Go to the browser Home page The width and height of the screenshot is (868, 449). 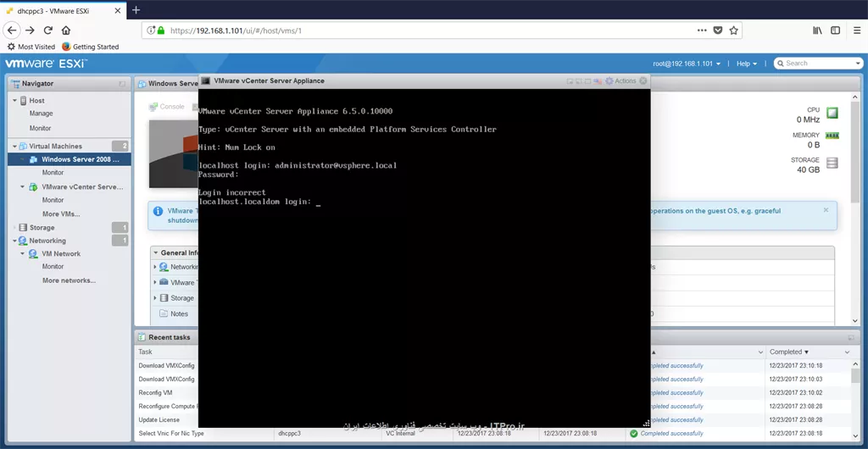click(66, 30)
